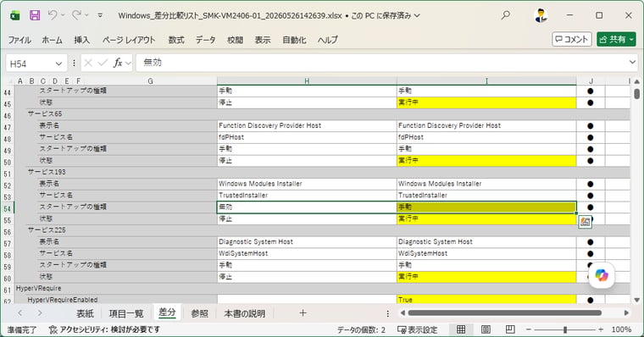Select WdiSystemHost cell in column I
The width and height of the screenshot is (644, 337).
point(486,253)
